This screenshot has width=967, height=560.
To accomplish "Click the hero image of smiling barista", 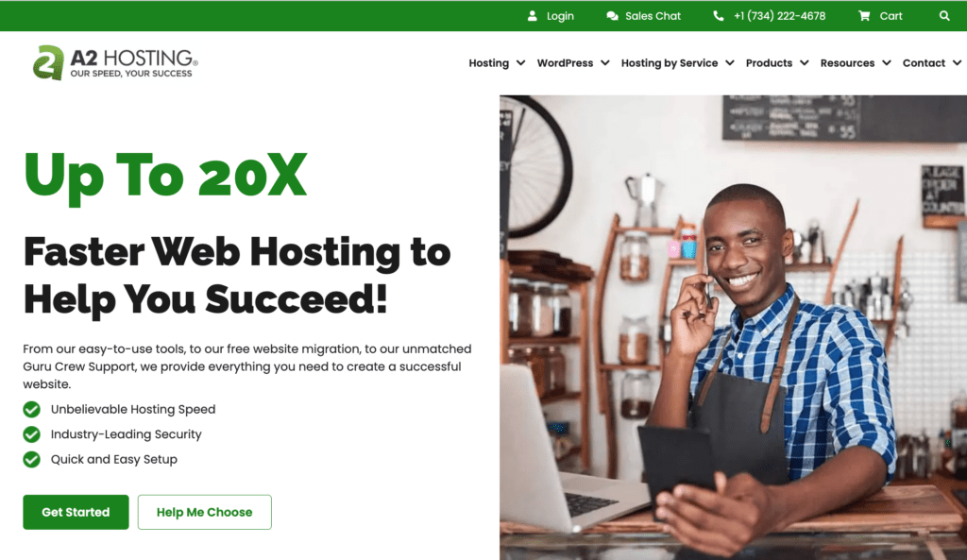I will pos(733,328).
